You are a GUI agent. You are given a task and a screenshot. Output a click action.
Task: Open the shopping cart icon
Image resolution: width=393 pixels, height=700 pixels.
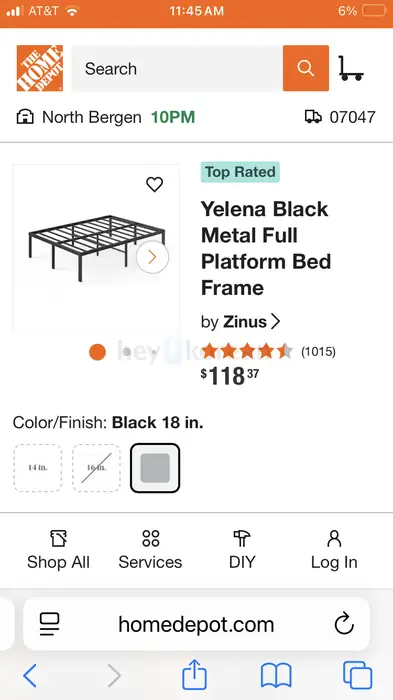pyautogui.click(x=351, y=68)
